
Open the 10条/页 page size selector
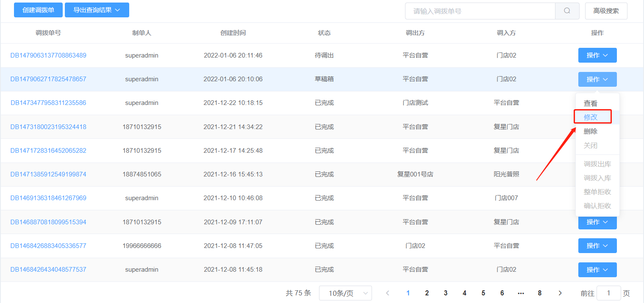coord(345,293)
